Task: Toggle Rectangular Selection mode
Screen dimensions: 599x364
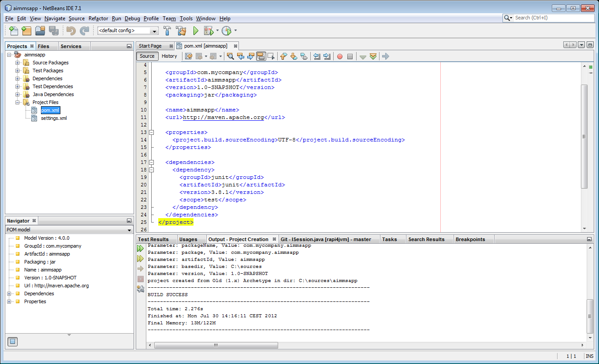Action: 271,56
